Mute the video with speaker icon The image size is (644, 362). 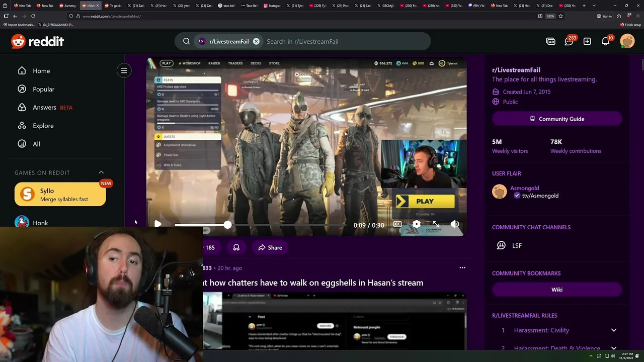click(x=455, y=225)
